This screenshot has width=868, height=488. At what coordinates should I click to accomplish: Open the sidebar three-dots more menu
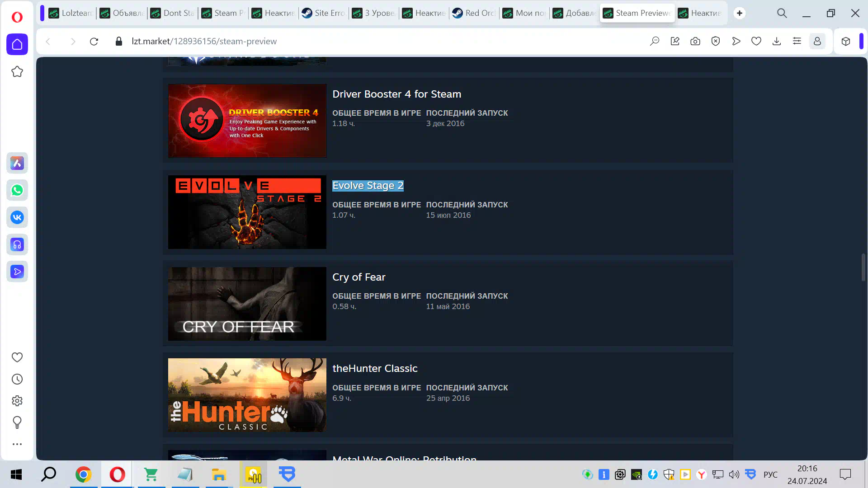click(17, 444)
